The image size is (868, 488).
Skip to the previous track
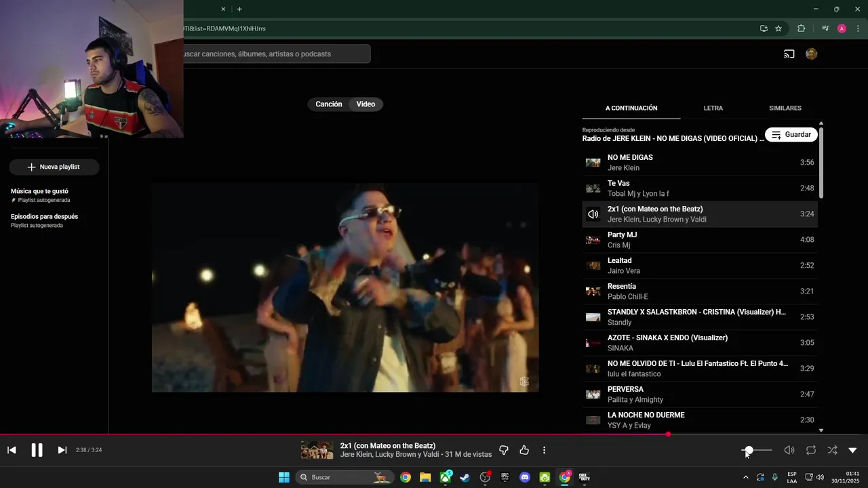pos(12,450)
